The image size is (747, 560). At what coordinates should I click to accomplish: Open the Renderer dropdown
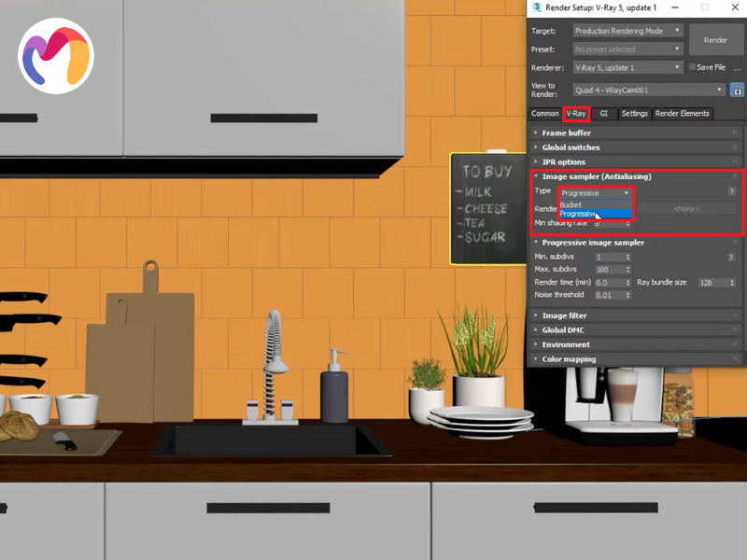pos(627,67)
